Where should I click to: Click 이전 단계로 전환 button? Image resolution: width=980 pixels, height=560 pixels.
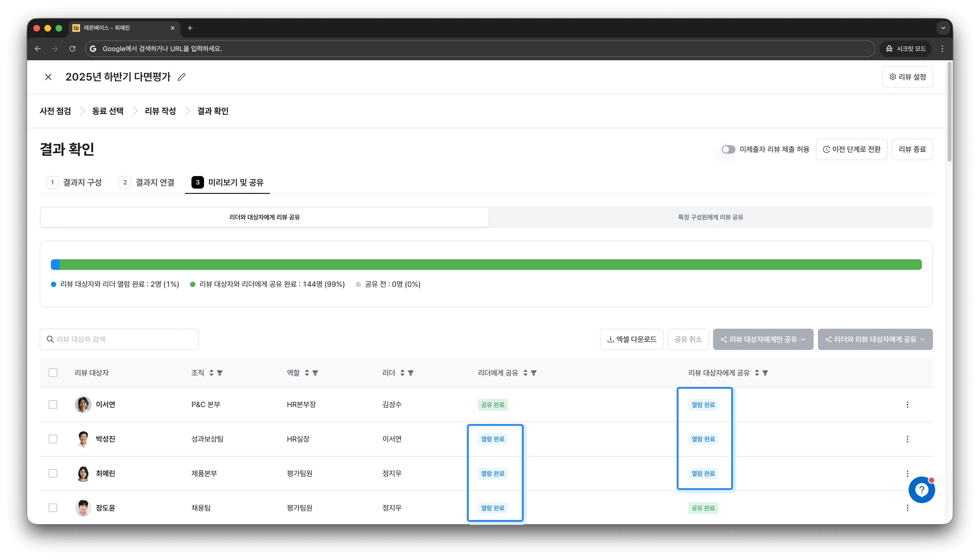click(x=851, y=149)
